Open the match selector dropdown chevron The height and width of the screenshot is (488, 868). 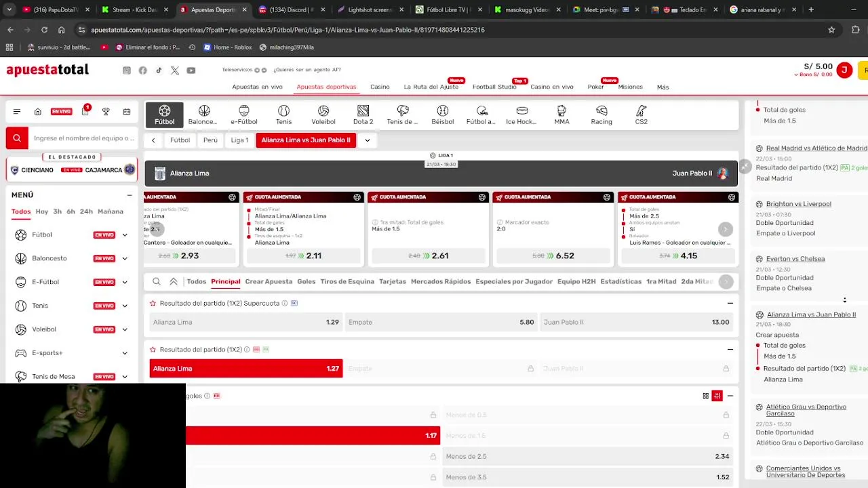(368, 140)
